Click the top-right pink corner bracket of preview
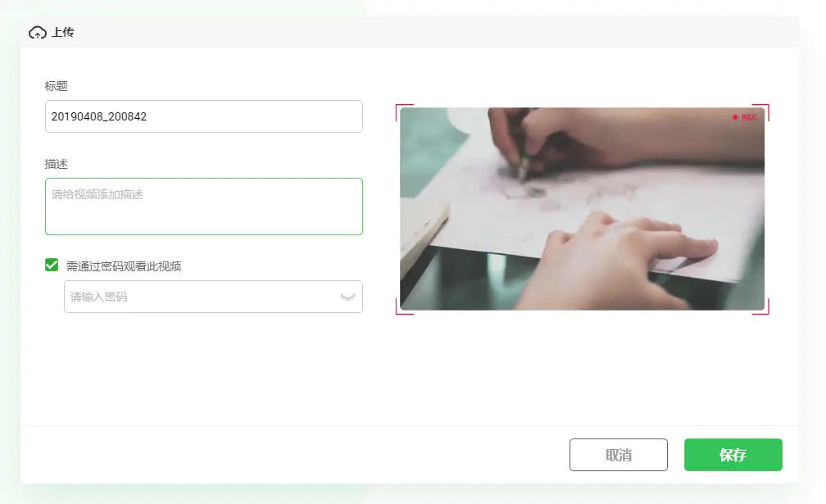 760,112
